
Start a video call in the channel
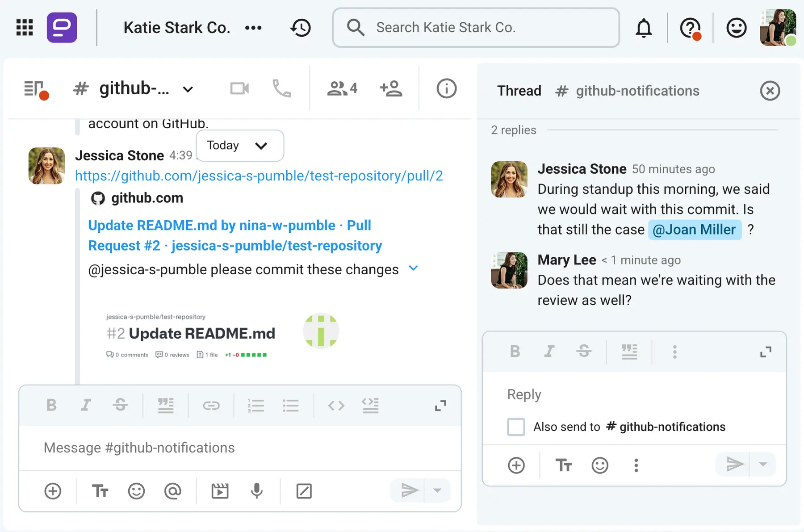tap(239, 88)
